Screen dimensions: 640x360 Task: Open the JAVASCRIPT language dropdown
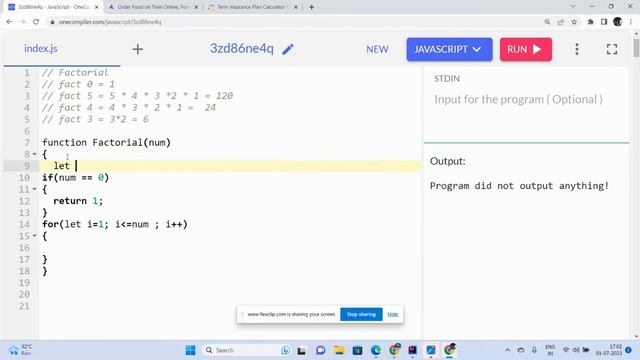tap(449, 49)
